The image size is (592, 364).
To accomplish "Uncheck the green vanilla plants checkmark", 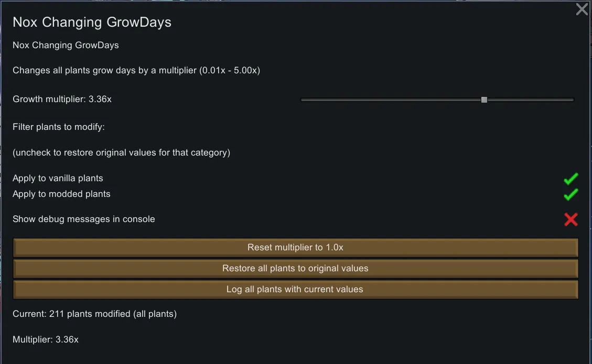I will click(571, 179).
